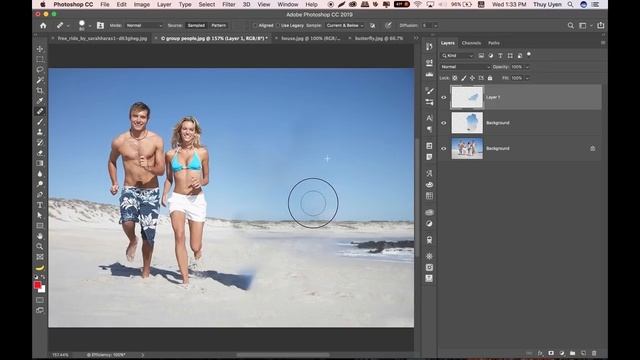Open the Diffusion value dropdown arrow
The width and height of the screenshot is (640, 360).
pos(436,25)
